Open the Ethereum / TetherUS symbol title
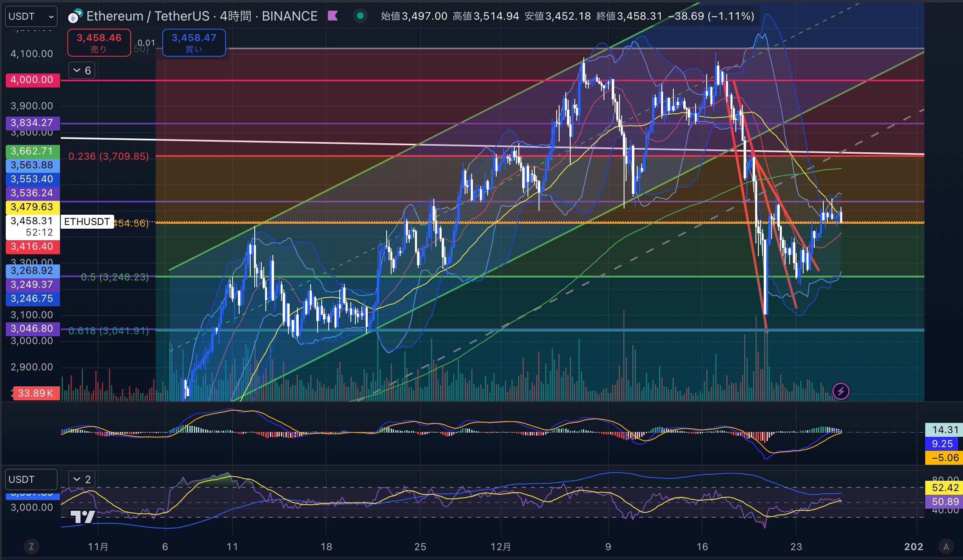The height and width of the screenshot is (560, 963). tap(202, 16)
